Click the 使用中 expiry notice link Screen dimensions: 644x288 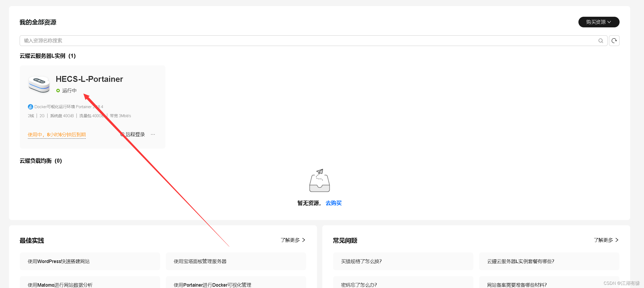[x=57, y=135]
